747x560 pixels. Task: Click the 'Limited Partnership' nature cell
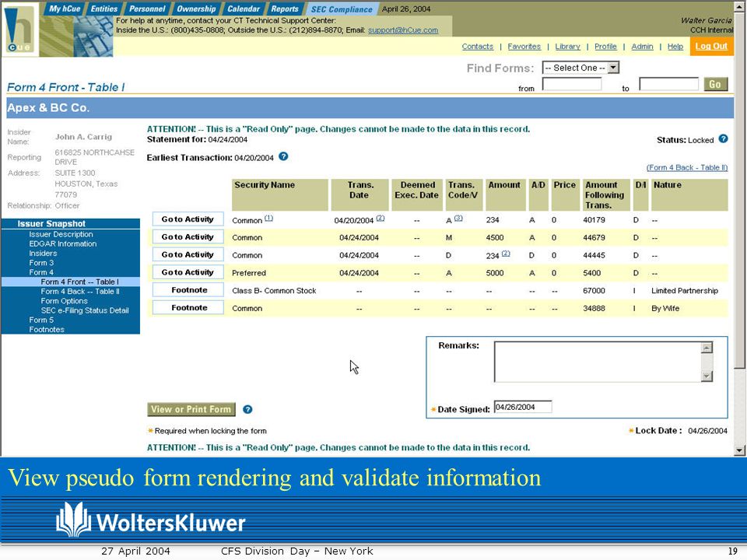tap(685, 290)
